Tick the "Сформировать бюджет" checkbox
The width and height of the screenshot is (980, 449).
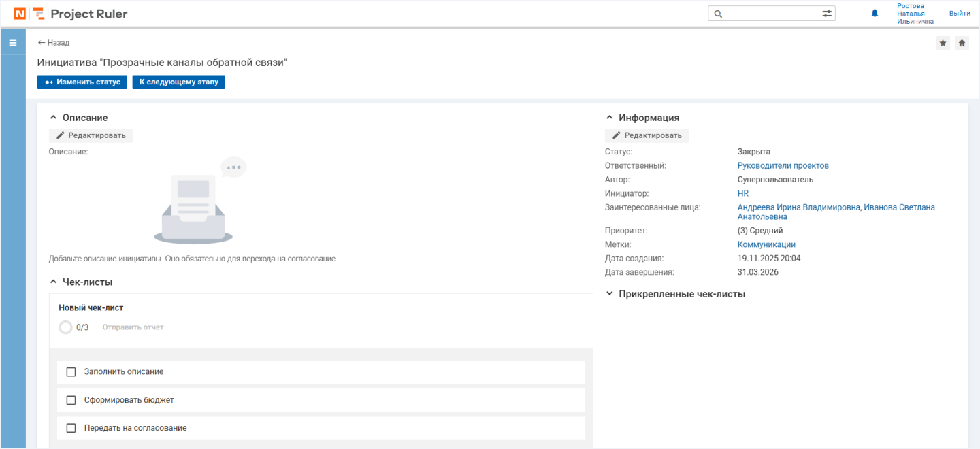71,400
